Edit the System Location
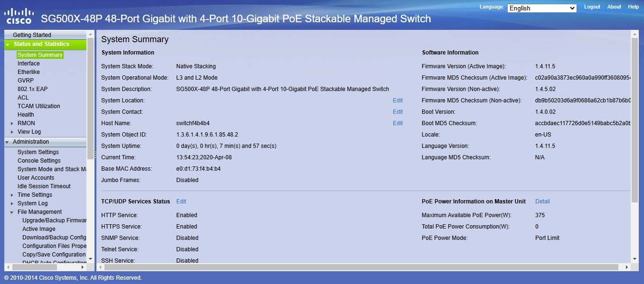 [398, 101]
